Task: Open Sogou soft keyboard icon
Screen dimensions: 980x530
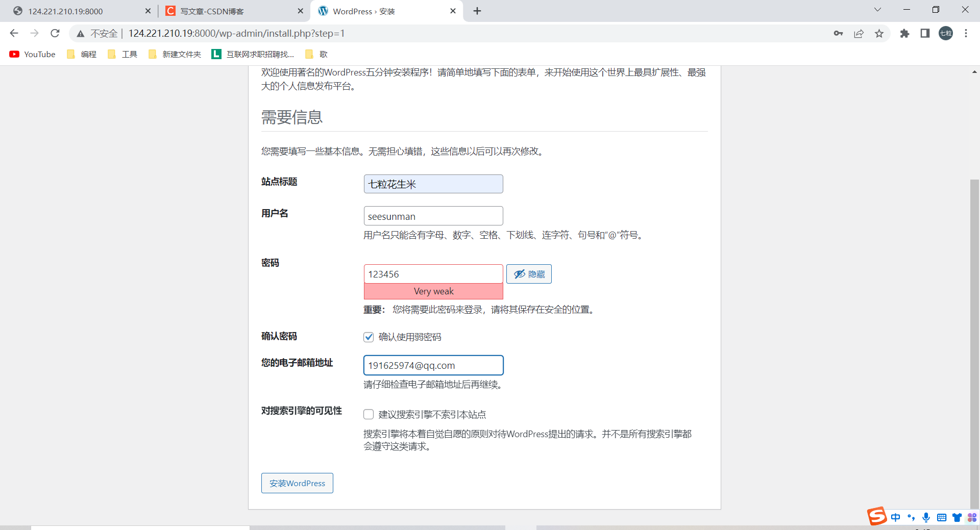Action: click(x=942, y=517)
